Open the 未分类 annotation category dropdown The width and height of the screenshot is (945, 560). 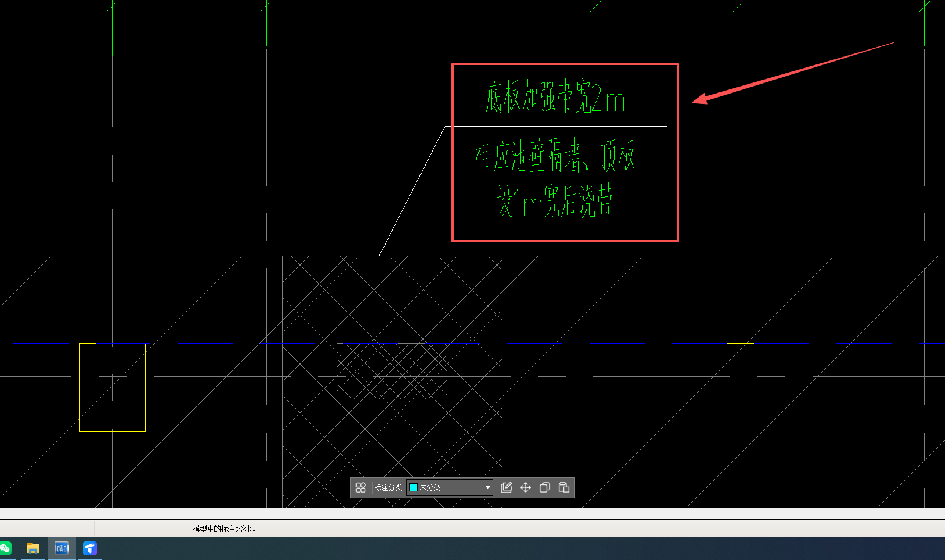(450, 487)
